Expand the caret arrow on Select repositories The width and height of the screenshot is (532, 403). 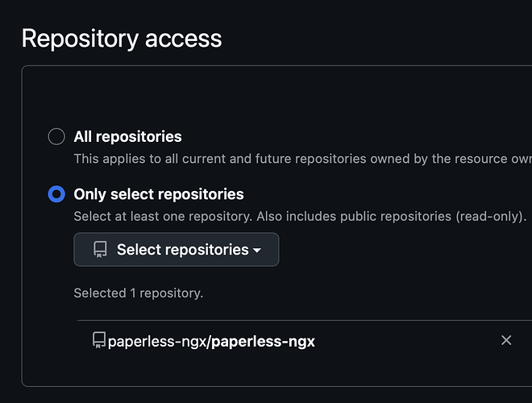click(257, 250)
